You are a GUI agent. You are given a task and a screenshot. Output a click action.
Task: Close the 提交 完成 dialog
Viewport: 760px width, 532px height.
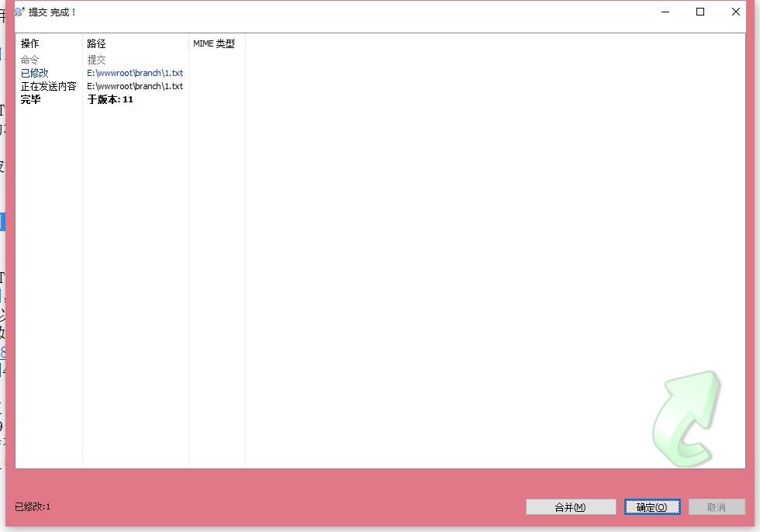tap(736, 12)
